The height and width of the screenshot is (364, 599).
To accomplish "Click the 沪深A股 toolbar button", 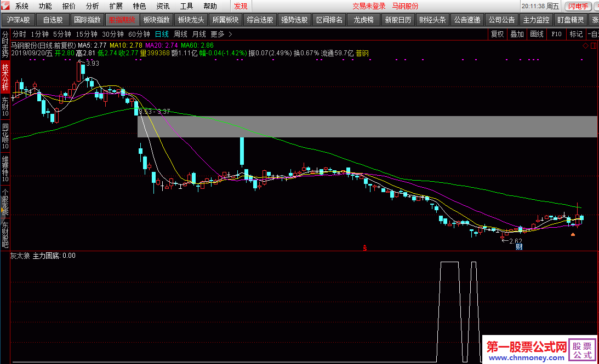I will pos(18,20).
